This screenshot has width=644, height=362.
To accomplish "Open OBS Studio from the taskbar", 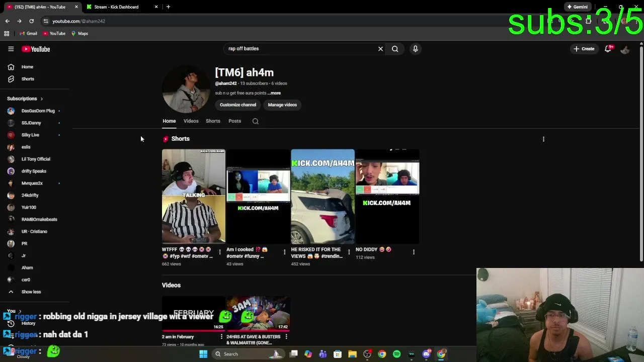I will click(x=367, y=354).
